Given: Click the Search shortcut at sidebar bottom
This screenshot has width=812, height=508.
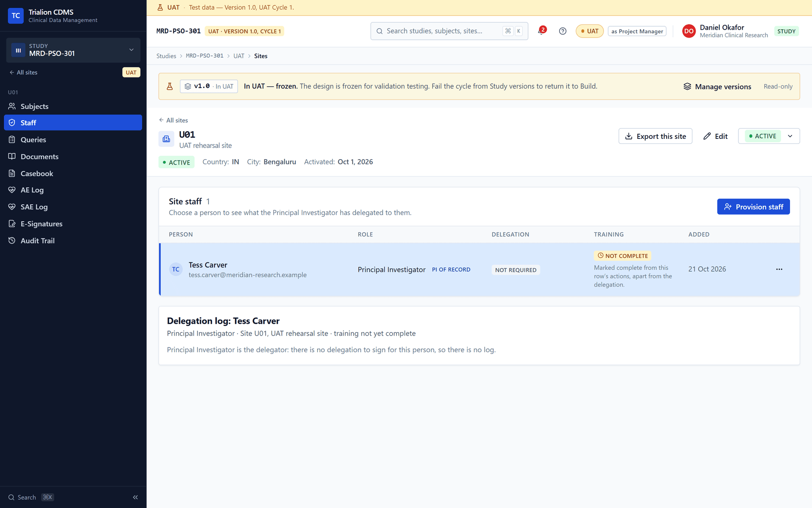Looking at the screenshot, I should (31, 497).
